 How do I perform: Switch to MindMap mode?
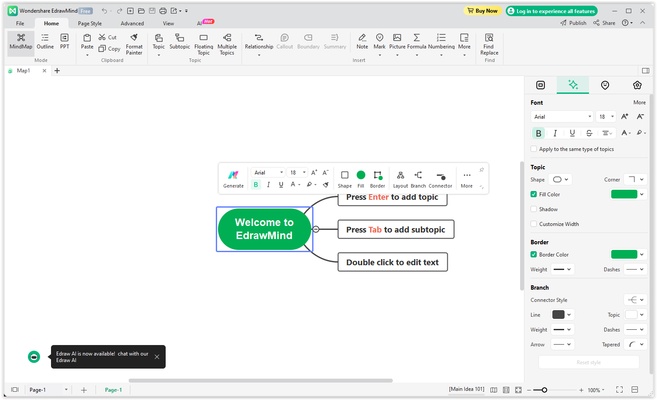tap(21, 41)
